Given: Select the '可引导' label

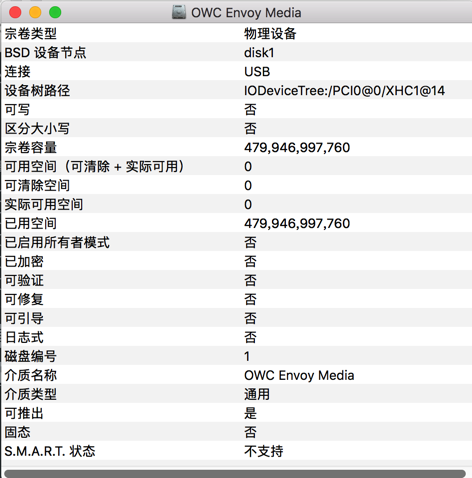Looking at the screenshot, I should pyautogui.click(x=24, y=319).
